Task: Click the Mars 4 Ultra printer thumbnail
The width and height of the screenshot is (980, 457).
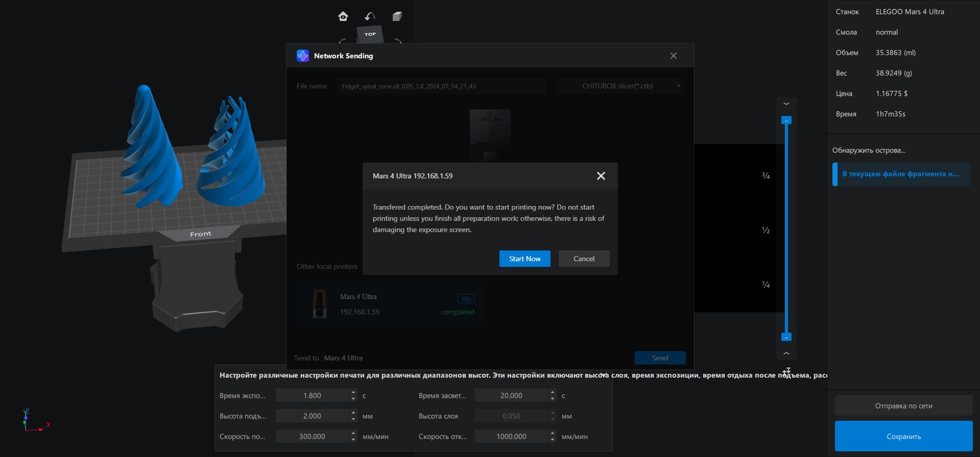Action: click(320, 304)
